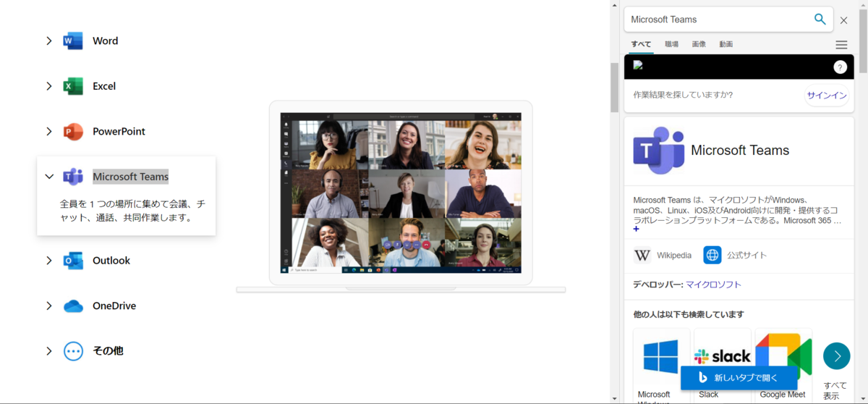Click the PowerPoint label text
This screenshot has width=868, height=404.
[119, 132]
